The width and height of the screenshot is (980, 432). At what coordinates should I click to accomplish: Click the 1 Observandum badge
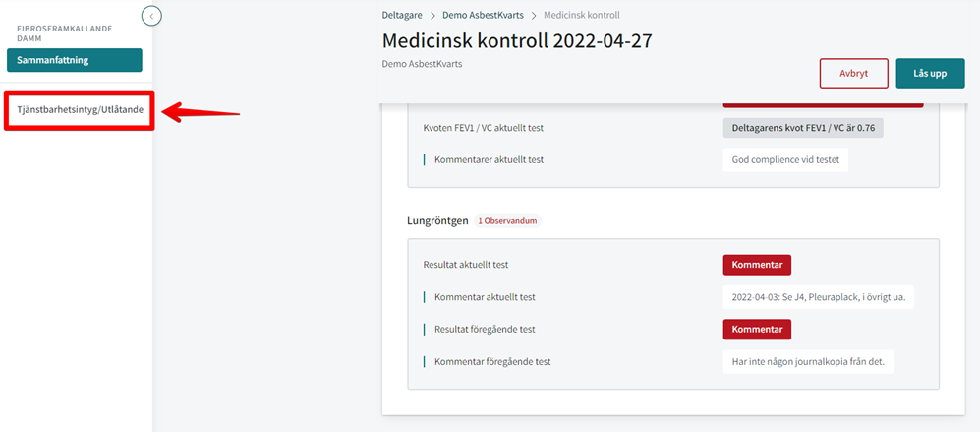507,221
